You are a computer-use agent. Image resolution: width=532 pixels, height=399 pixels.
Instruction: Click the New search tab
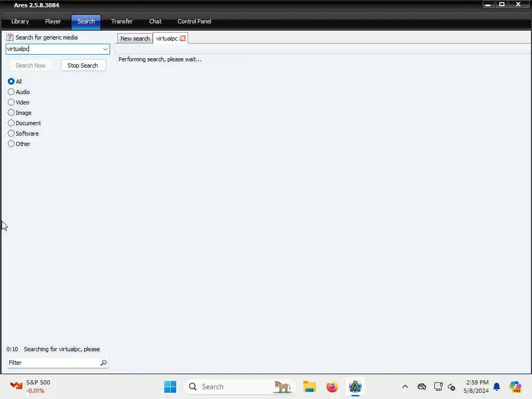point(135,38)
